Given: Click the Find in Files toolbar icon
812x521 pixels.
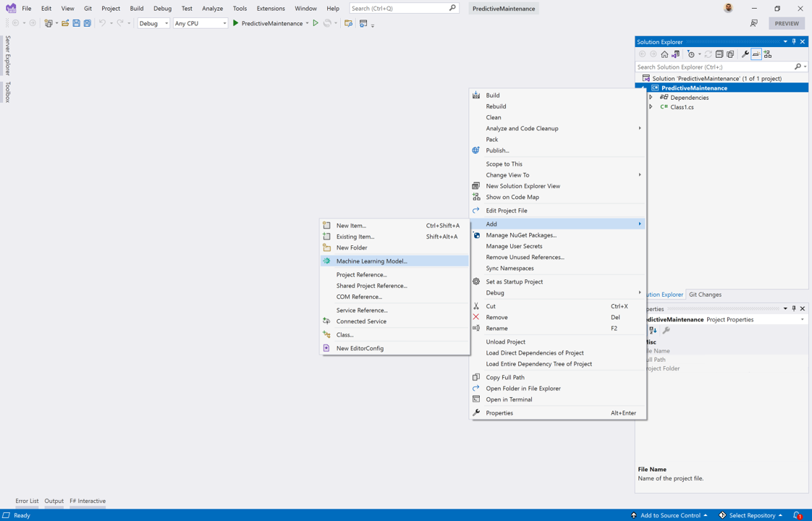Looking at the screenshot, I should [x=349, y=23].
